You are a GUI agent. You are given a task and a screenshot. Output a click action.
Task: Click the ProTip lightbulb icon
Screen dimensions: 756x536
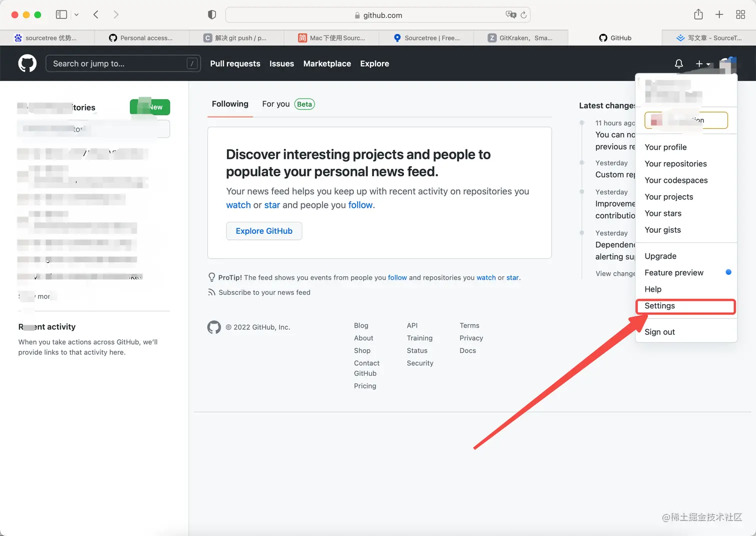click(211, 277)
